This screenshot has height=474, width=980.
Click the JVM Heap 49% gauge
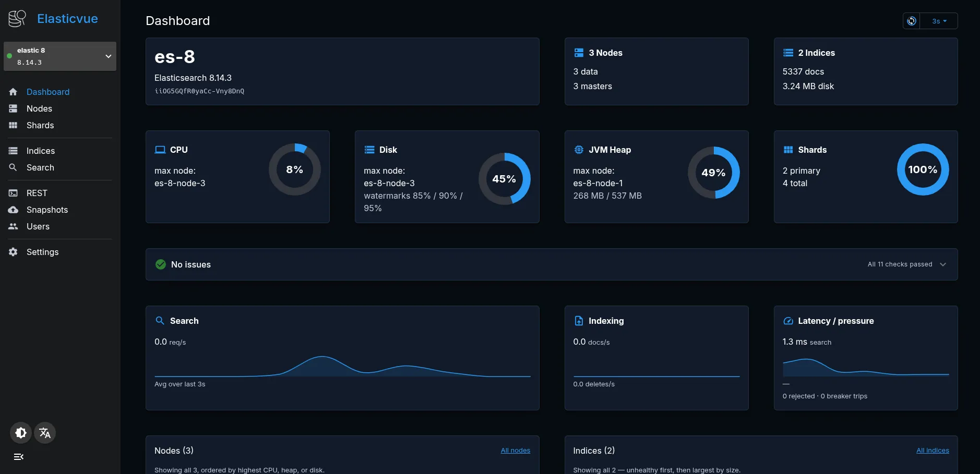pos(714,173)
